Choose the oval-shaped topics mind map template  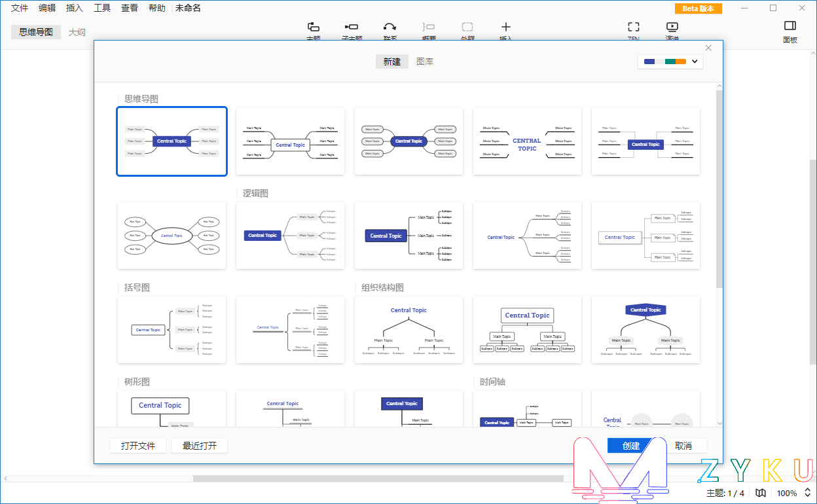pos(172,236)
